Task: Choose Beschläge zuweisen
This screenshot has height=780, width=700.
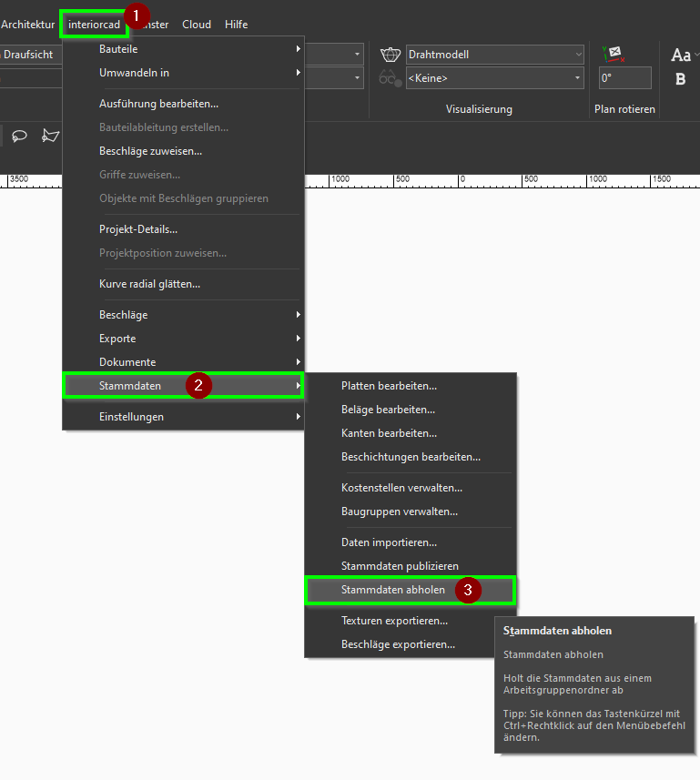Action: pos(183,151)
